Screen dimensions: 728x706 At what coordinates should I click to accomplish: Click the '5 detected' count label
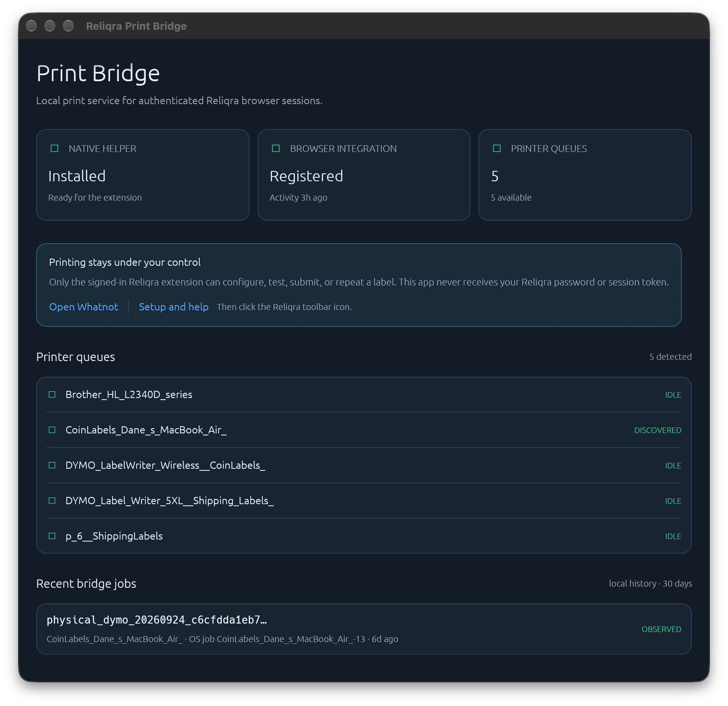[671, 357]
